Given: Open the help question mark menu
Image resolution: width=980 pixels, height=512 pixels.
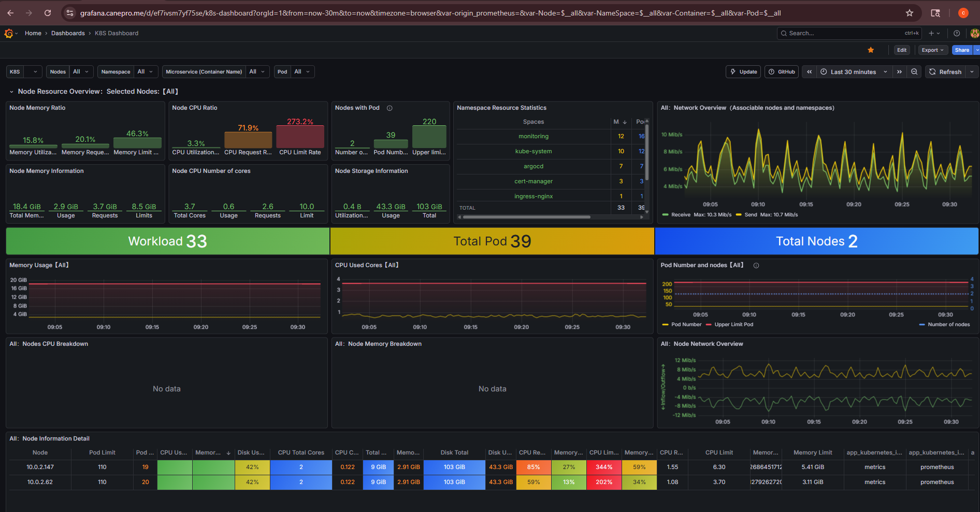Looking at the screenshot, I should [957, 33].
